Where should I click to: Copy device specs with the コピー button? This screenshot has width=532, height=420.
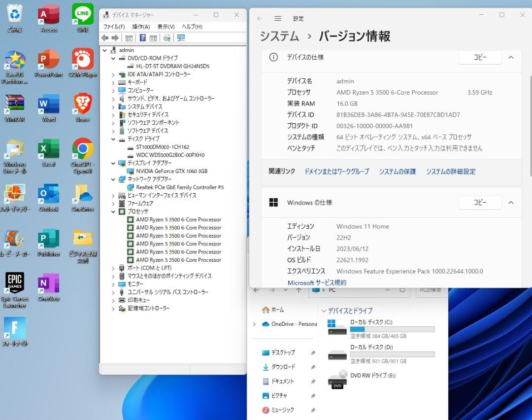(479, 57)
